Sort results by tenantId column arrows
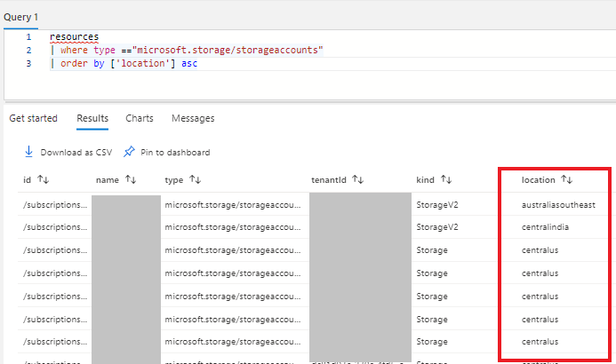 [358, 180]
